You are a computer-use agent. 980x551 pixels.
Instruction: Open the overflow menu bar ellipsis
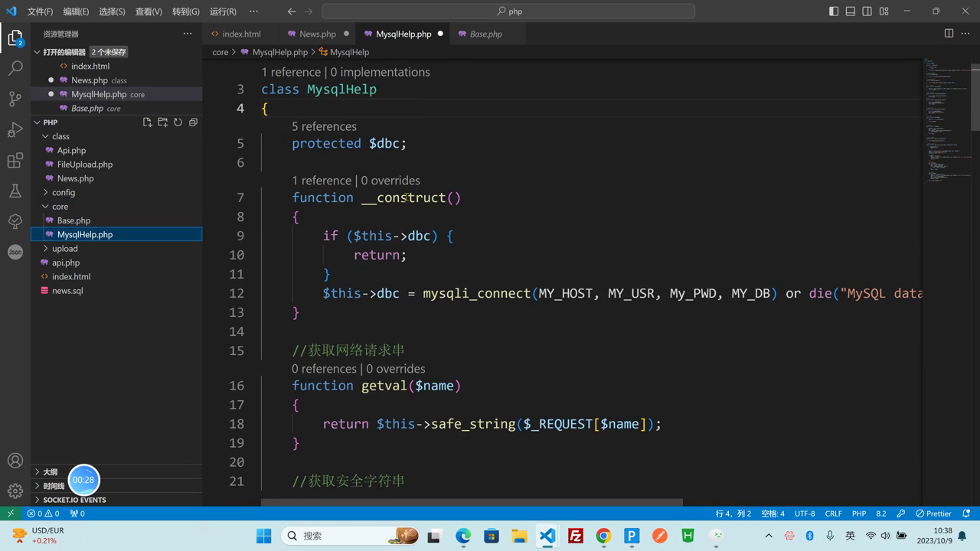click(x=254, y=11)
